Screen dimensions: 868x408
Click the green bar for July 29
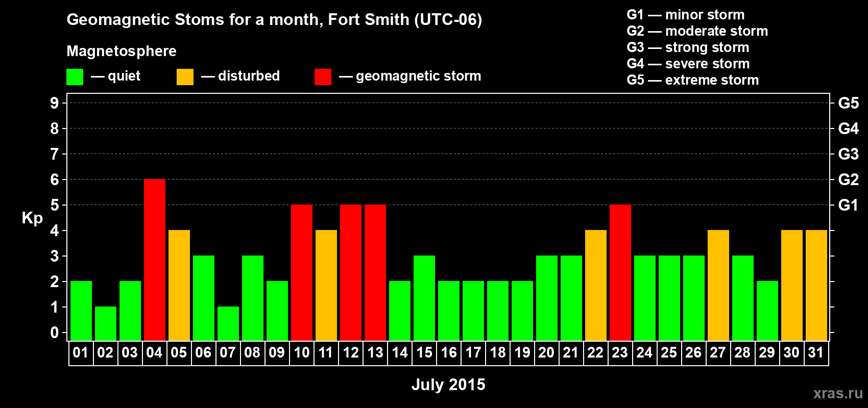click(767, 311)
